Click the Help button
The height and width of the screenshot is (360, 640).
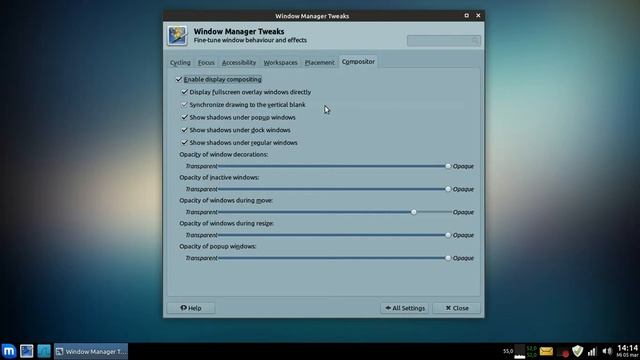[x=191, y=308]
